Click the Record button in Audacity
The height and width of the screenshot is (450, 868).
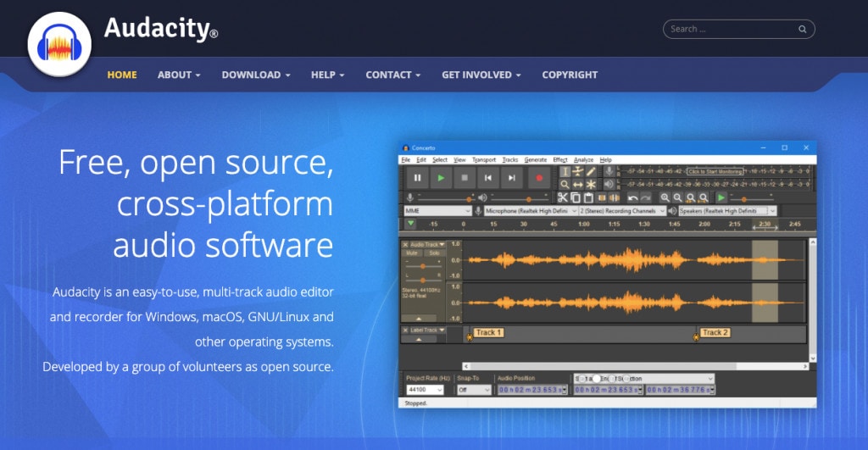(538, 178)
